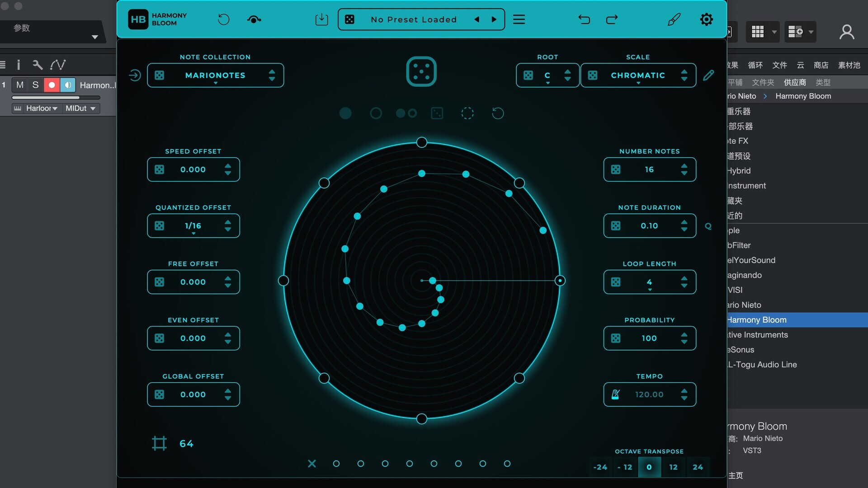Go to next preset arrow
Image resolution: width=868 pixels, height=488 pixels.
pyautogui.click(x=494, y=19)
